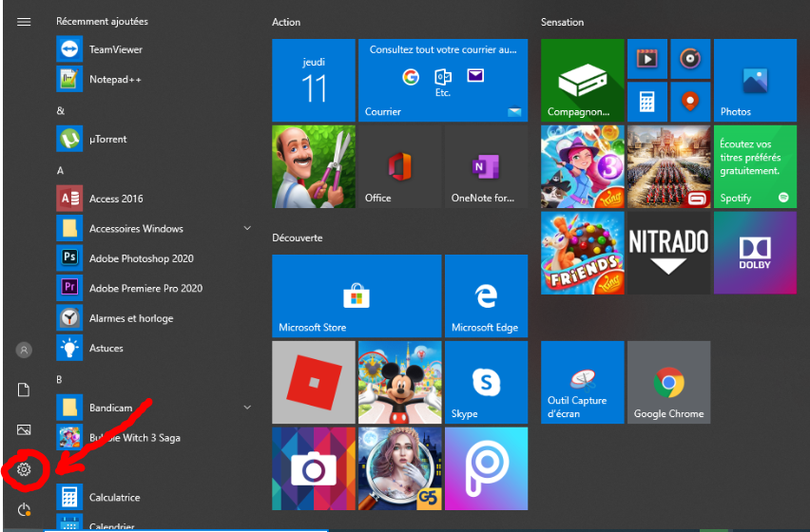810x532 pixels.
Task: Open the Bubble Witch 3 tile
Action: tap(582, 166)
